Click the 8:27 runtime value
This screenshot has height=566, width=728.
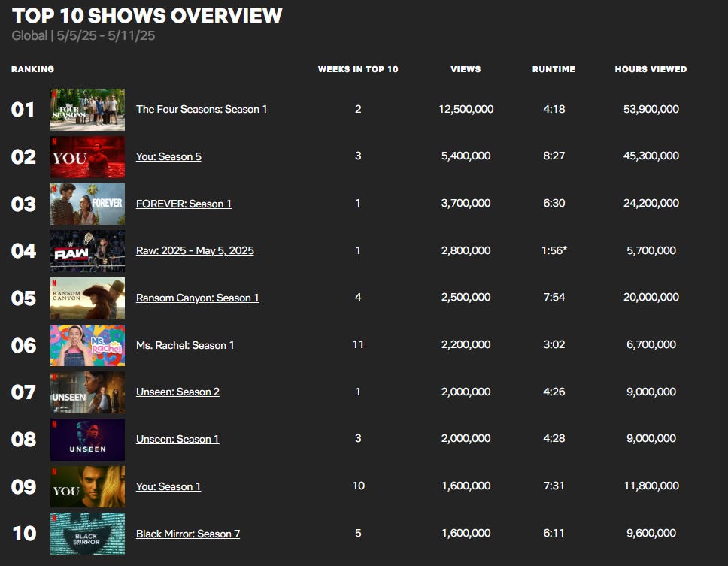(x=554, y=156)
